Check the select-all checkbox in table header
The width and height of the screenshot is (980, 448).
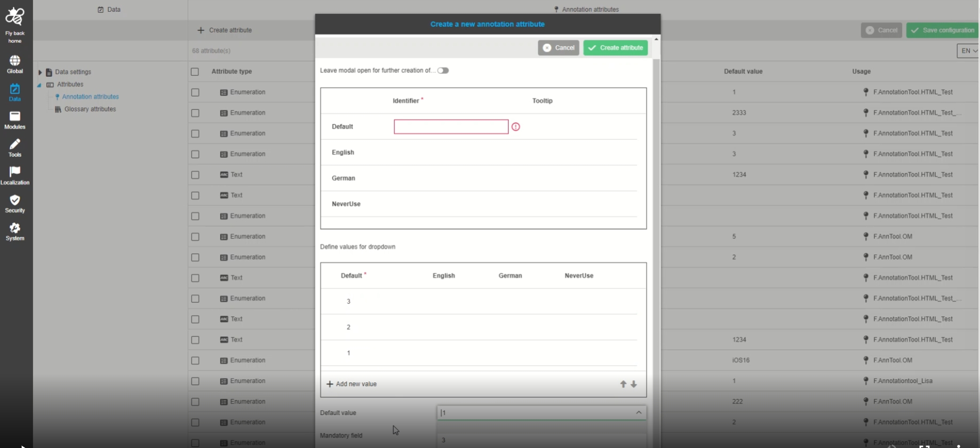click(195, 71)
